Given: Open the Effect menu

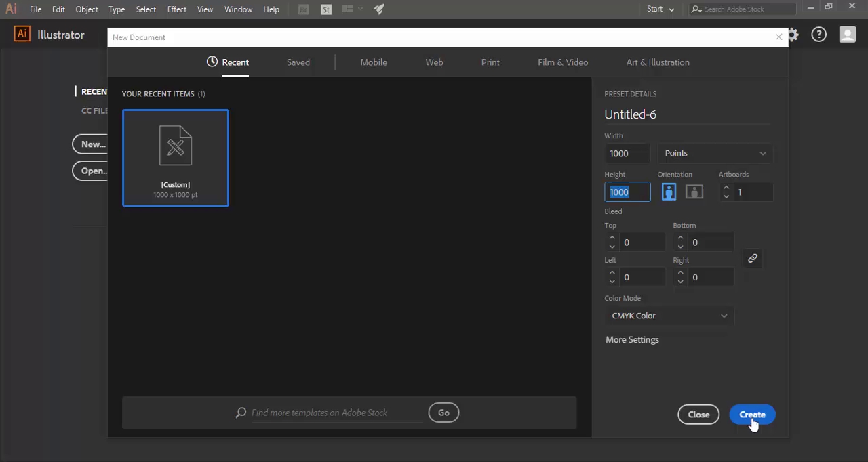Looking at the screenshot, I should tap(177, 9).
